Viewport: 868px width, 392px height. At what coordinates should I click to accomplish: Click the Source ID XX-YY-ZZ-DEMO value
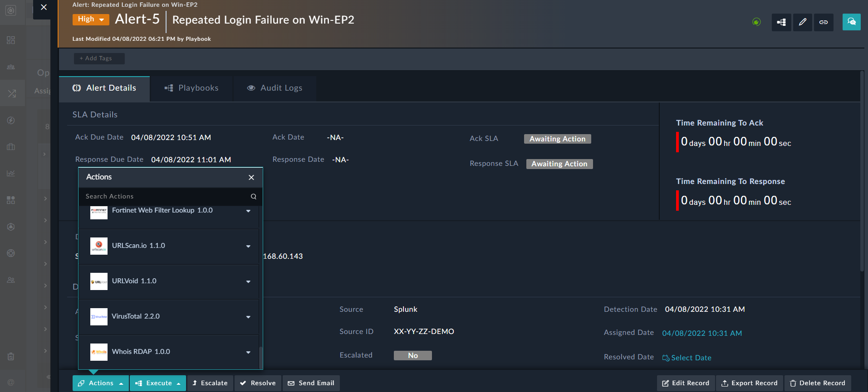tap(424, 331)
